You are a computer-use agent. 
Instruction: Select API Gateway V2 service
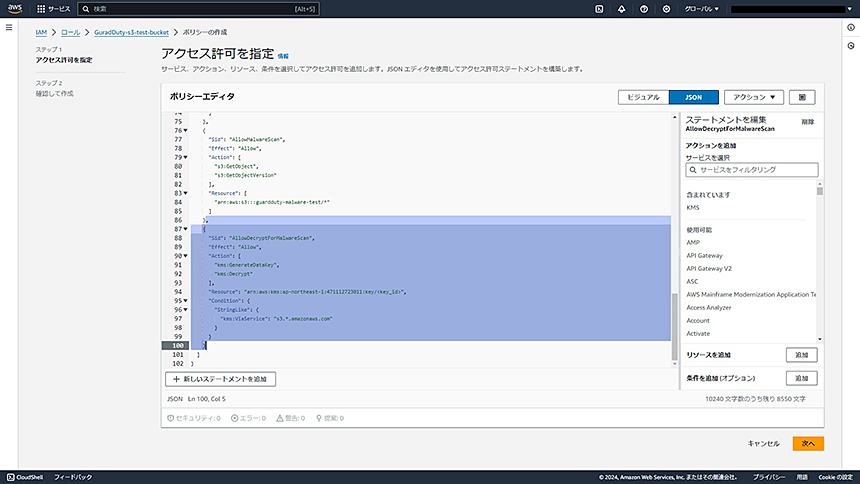(709, 269)
